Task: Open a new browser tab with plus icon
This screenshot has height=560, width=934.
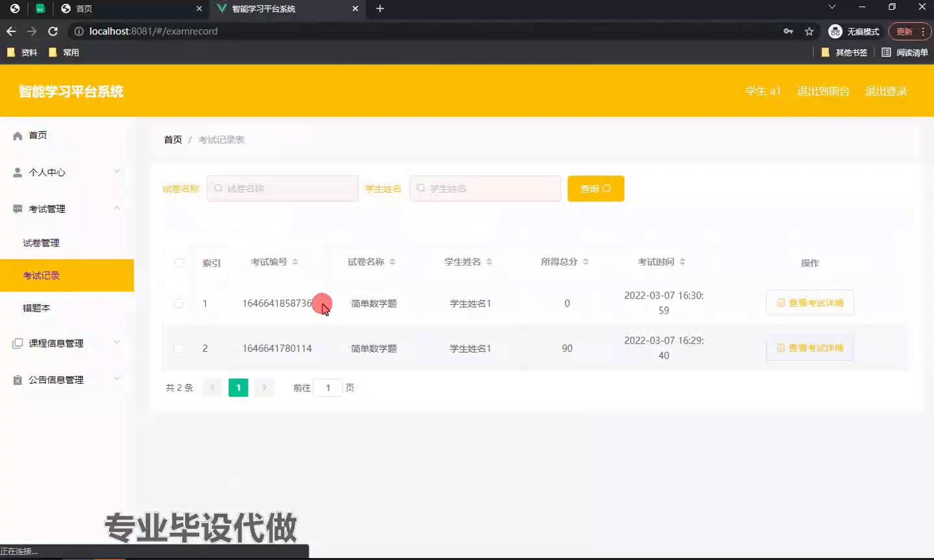Action: tap(380, 8)
